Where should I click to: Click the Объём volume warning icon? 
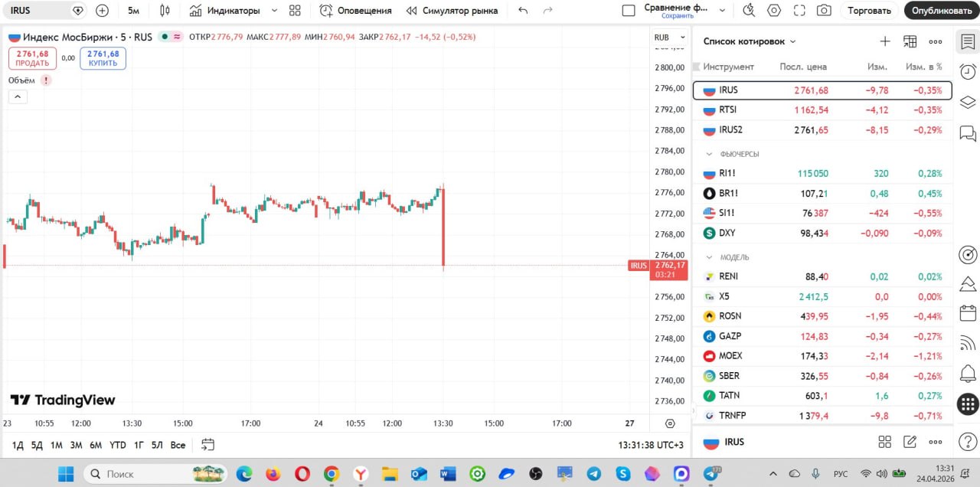point(46,80)
